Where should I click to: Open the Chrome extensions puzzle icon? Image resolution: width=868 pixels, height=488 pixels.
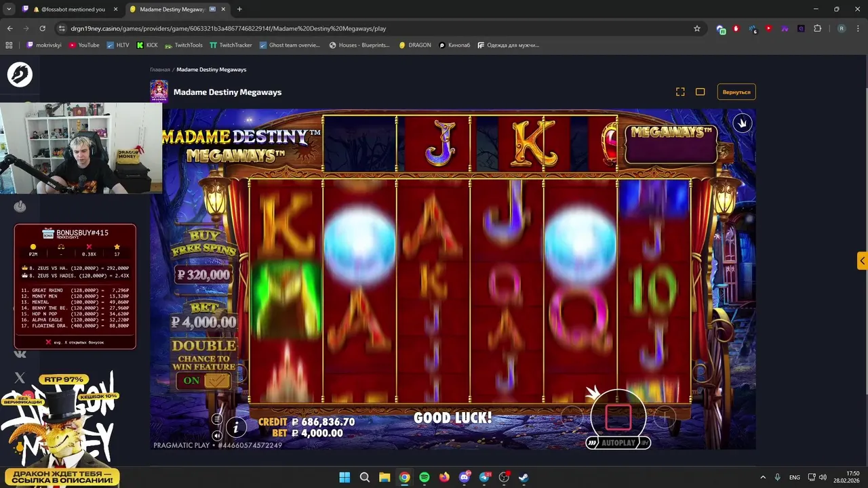tap(817, 28)
